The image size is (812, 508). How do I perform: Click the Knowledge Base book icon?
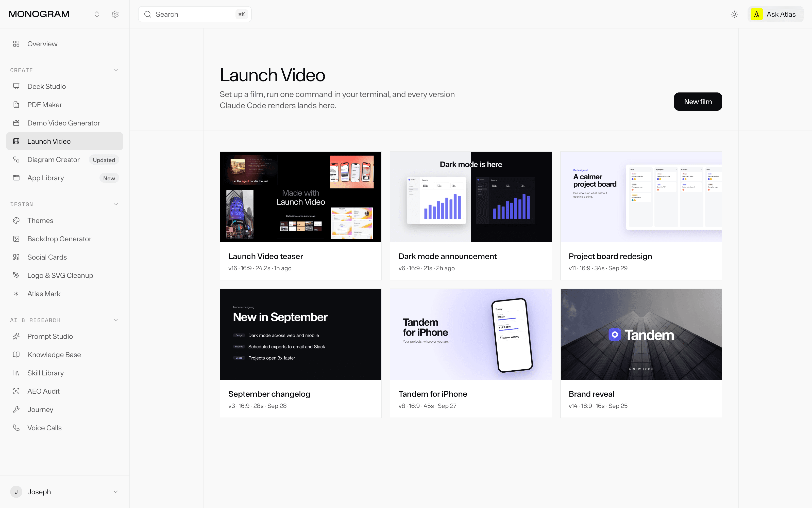[16, 355]
